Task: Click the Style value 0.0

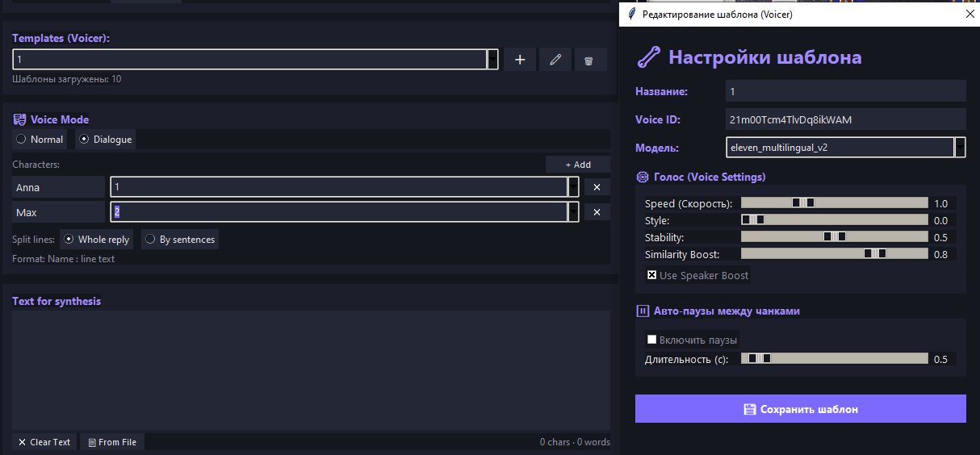Action: pos(940,220)
